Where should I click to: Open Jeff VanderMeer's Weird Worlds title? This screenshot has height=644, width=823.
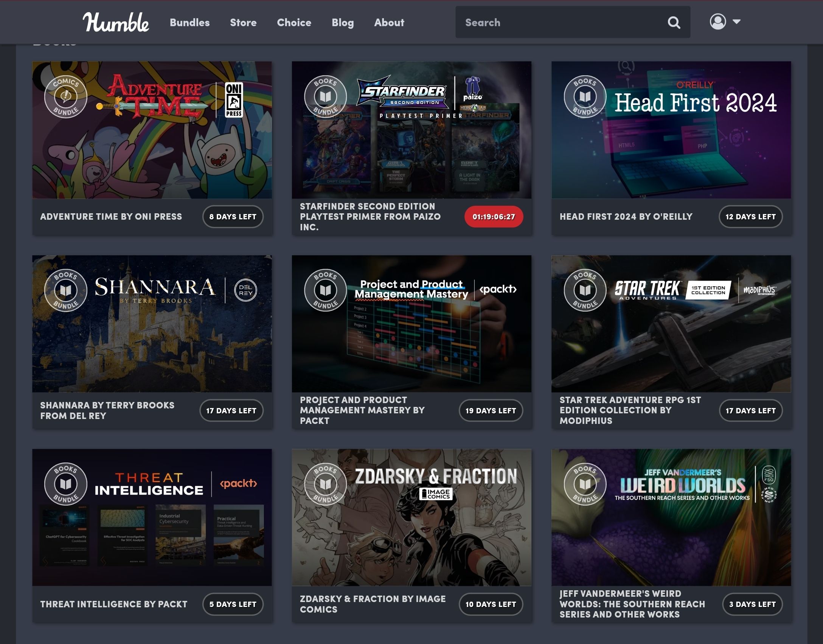click(632, 604)
